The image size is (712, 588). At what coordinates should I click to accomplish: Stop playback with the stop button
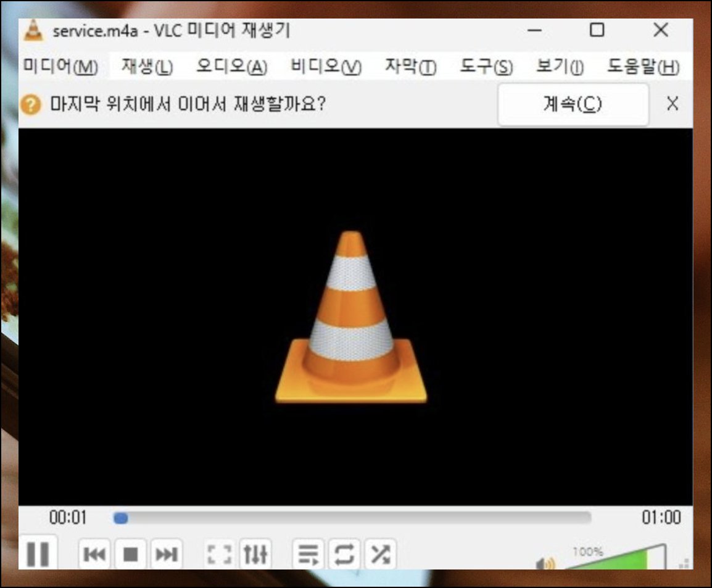coord(131,554)
